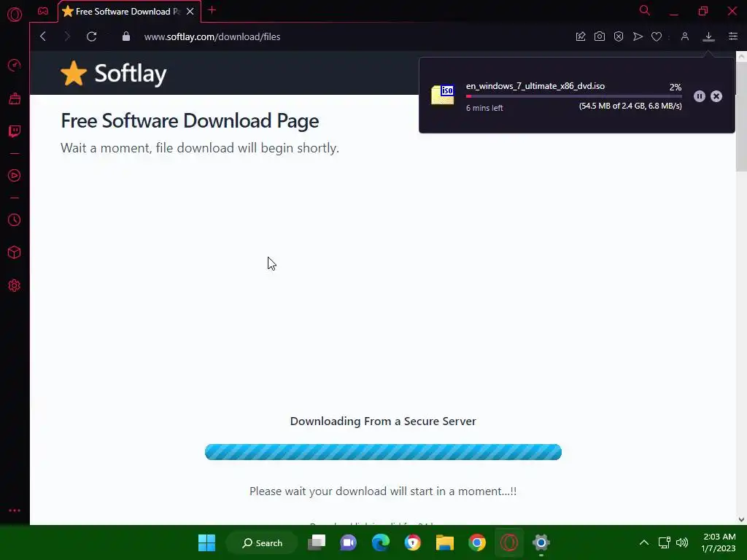Image resolution: width=747 pixels, height=560 pixels.
Task: Open Player icon in sidebar
Action: (15, 175)
